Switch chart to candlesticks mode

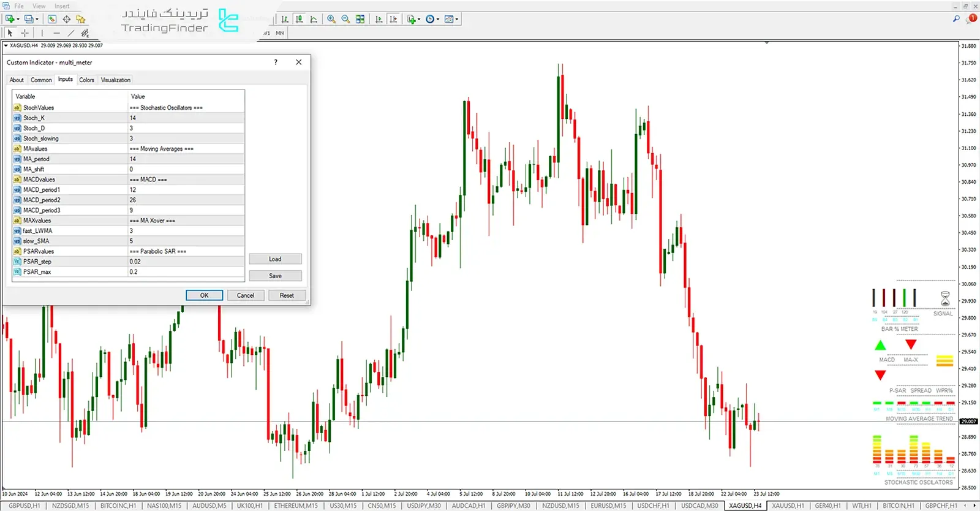(x=299, y=19)
